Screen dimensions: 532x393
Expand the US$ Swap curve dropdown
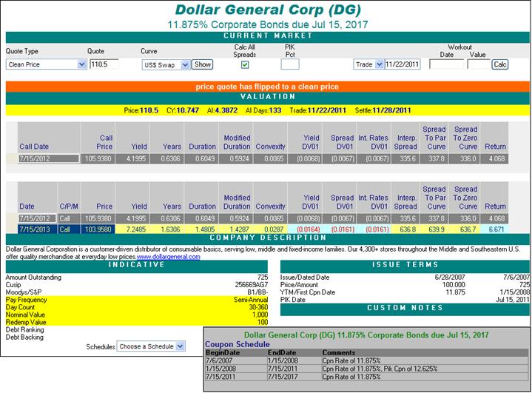[166, 64]
